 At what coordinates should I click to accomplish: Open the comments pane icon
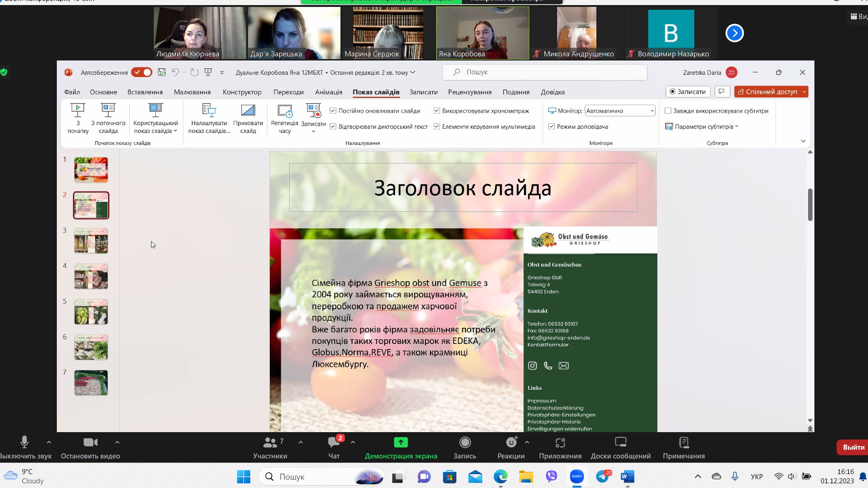pyautogui.click(x=722, y=91)
